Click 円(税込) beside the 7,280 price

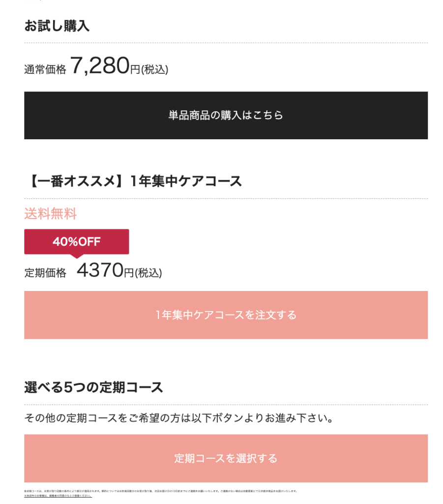coord(149,69)
